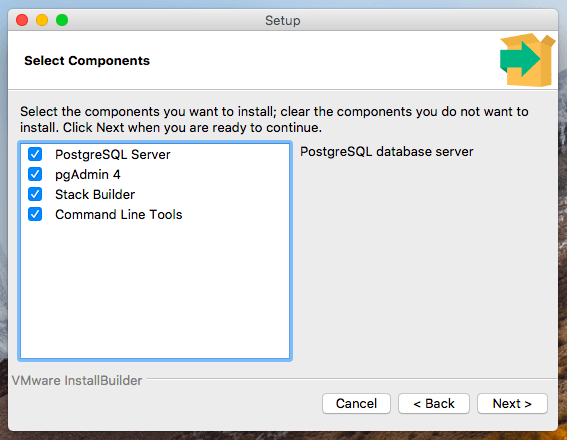Uncheck the PostgreSQL Server checkbox
The height and width of the screenshot is (440, 567).
pos(35,154)
